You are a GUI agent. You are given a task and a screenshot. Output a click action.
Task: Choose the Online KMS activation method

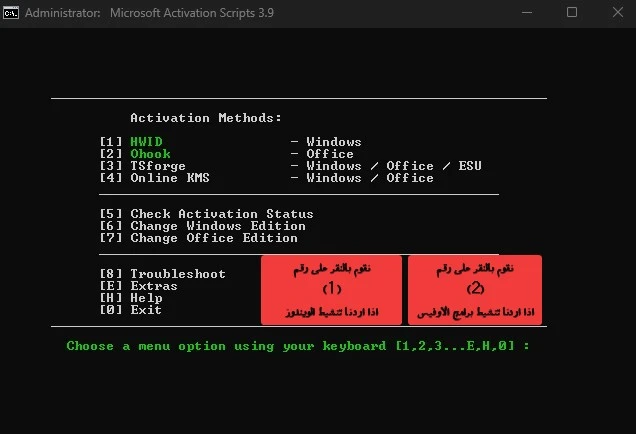tap(169, 178)
